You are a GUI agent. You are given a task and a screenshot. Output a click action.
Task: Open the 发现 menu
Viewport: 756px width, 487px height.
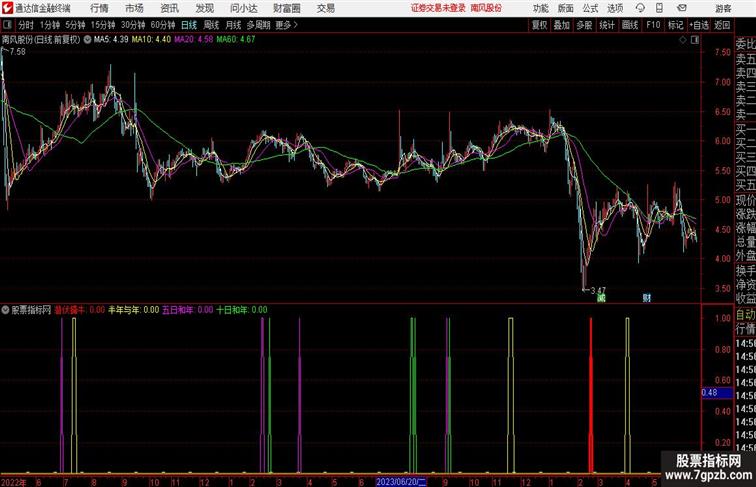(204, 8)
